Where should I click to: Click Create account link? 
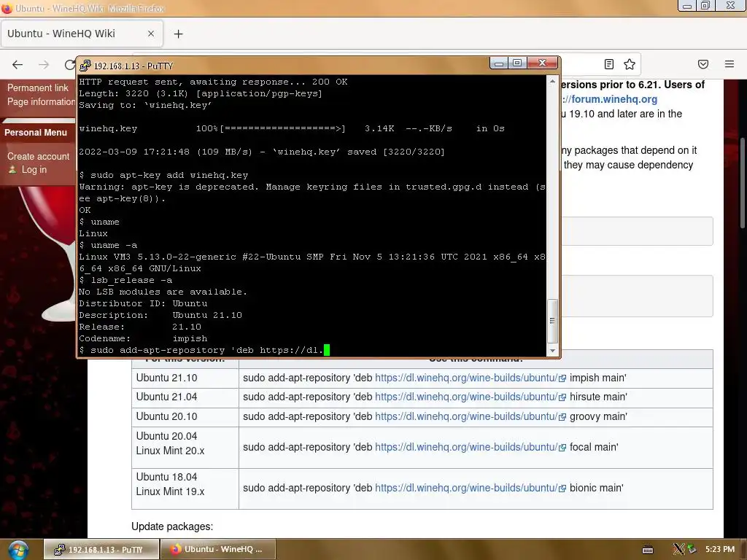coord(38,156)
